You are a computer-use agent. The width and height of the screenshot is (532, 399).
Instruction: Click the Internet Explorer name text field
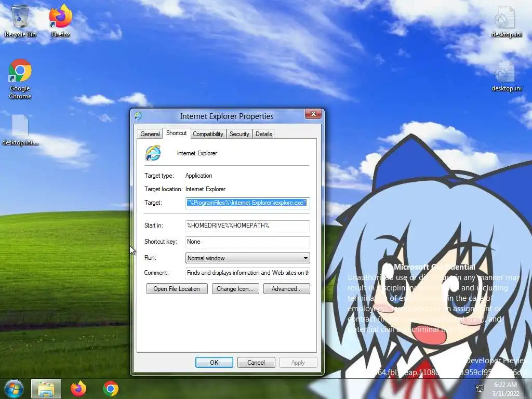coord(197,153)
